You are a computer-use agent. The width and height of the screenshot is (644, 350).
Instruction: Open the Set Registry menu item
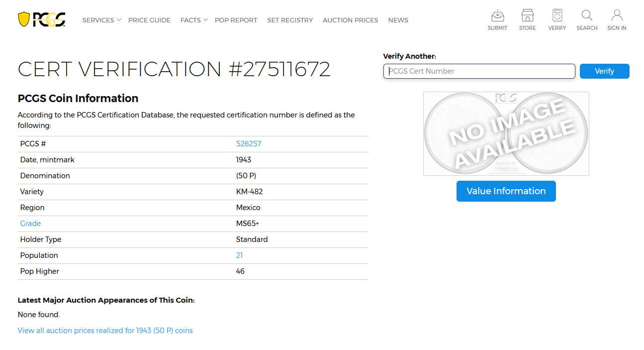(x=290, y=20)
